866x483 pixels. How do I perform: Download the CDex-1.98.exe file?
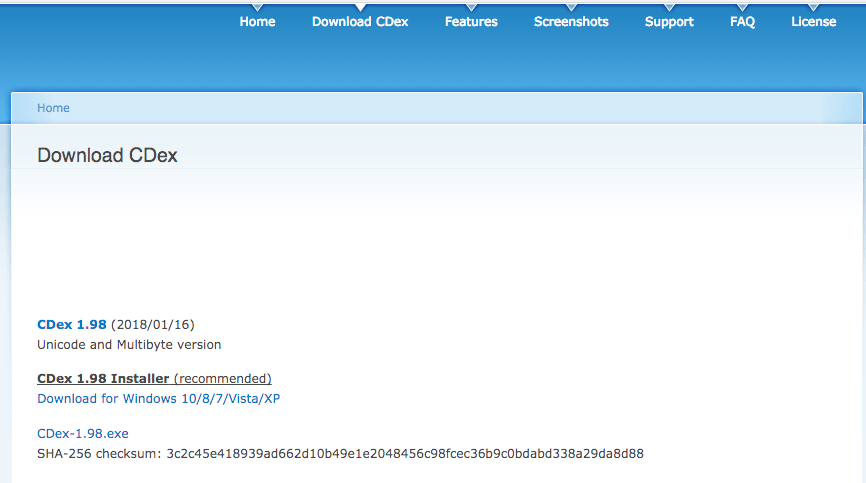[x=83, y=433]
